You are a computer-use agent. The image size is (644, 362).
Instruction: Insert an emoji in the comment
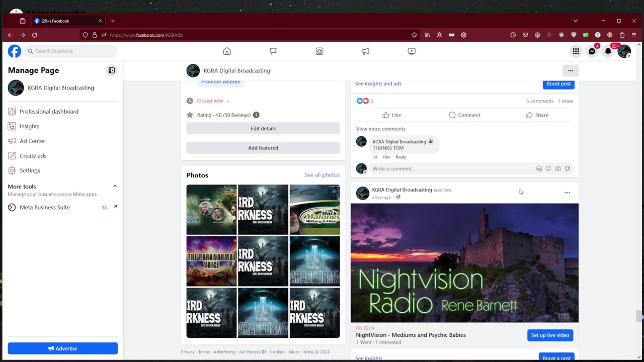(548, 169)
